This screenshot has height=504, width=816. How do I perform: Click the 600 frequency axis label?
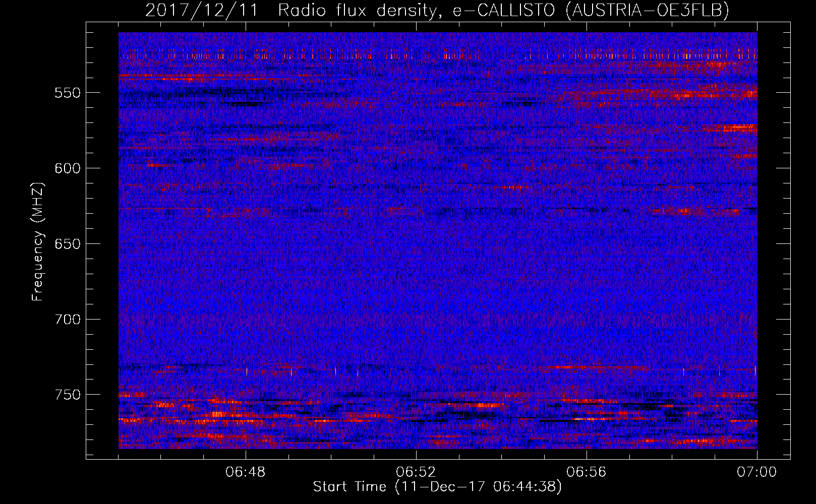click(x=67, y=168)
